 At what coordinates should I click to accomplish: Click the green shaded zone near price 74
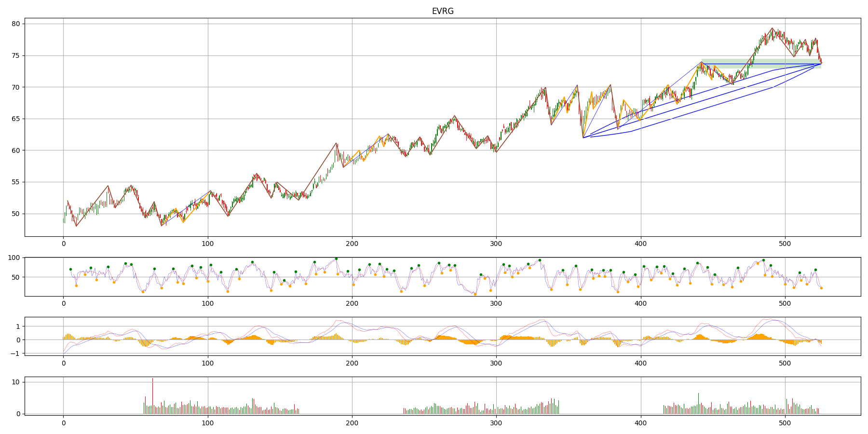click(x=761, y=63)
